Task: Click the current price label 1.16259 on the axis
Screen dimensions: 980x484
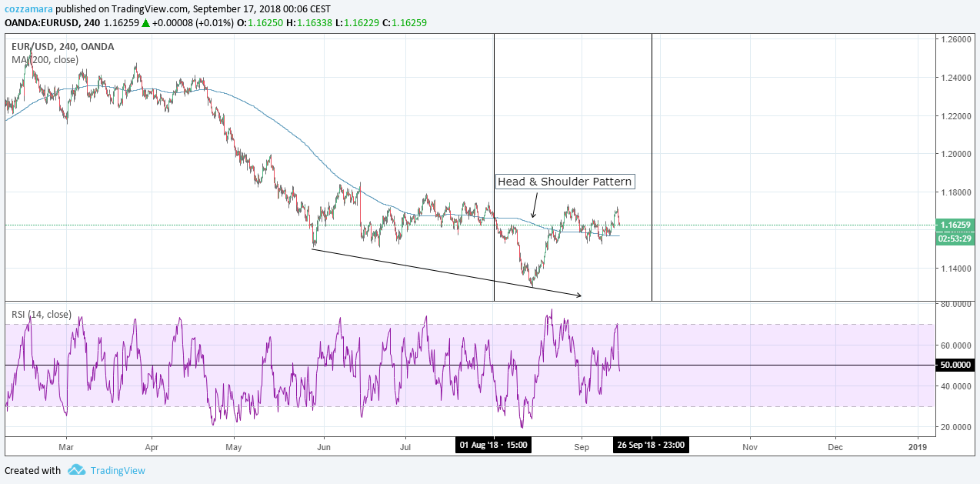Action: pyautogui.click(x=955, y=225)
